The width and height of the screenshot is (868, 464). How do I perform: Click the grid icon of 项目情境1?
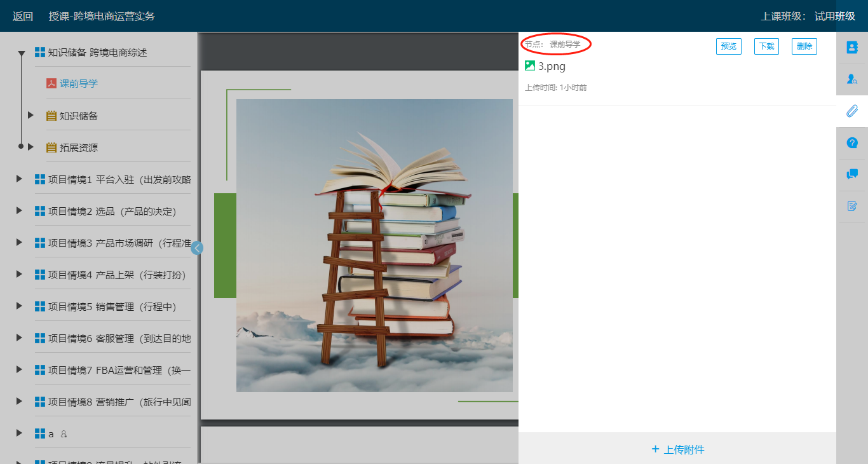coord(40,179)
